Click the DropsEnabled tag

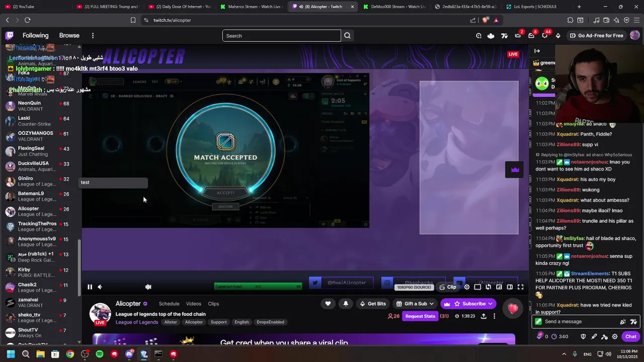271,322
